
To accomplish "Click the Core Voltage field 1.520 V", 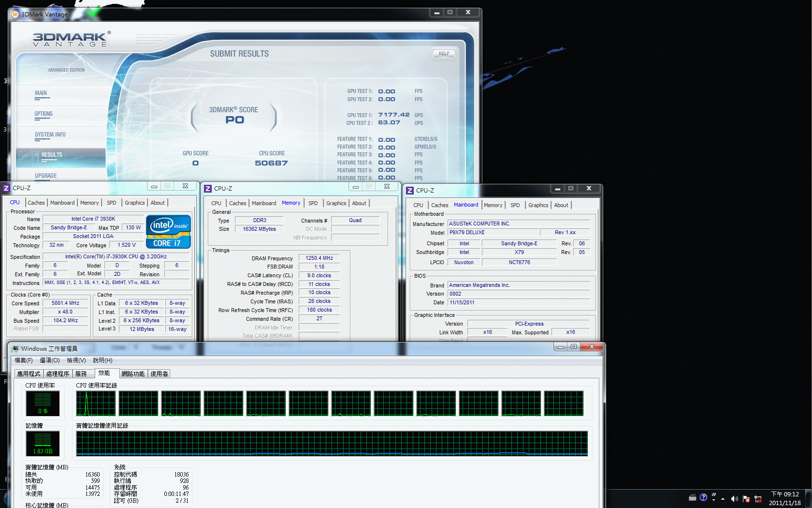I will click(x=127, y=245).
